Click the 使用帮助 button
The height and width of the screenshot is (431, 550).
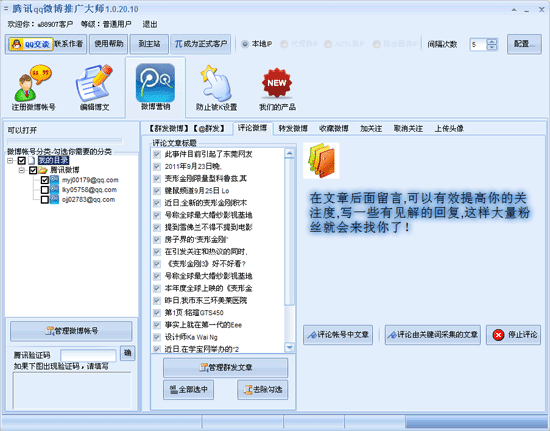click(108, 44)
